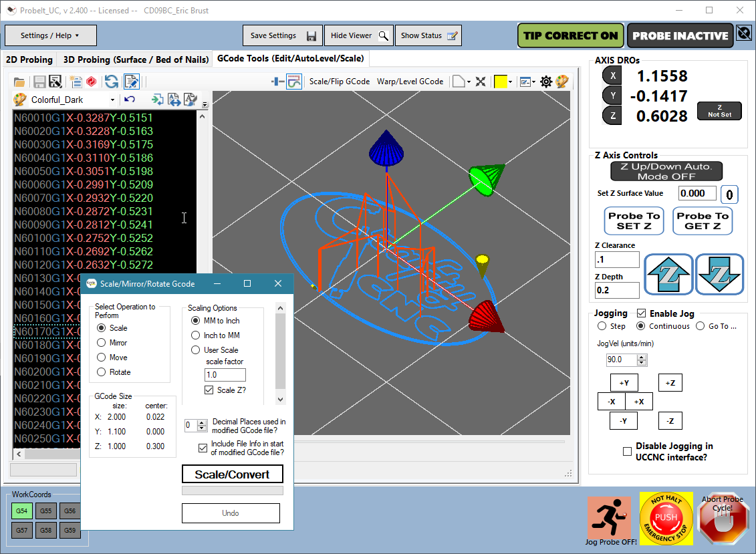756x554 pixels.
Task: Click the Scale dialog vertical scrollbar
Action: [x=281, y=354]
